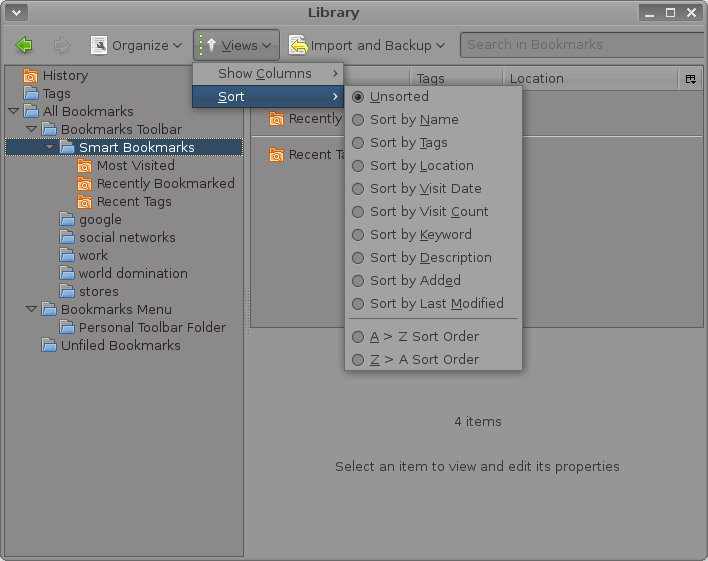
Task: Click the Most Visited smart-query icon
Action: click(x=84, y=165)
